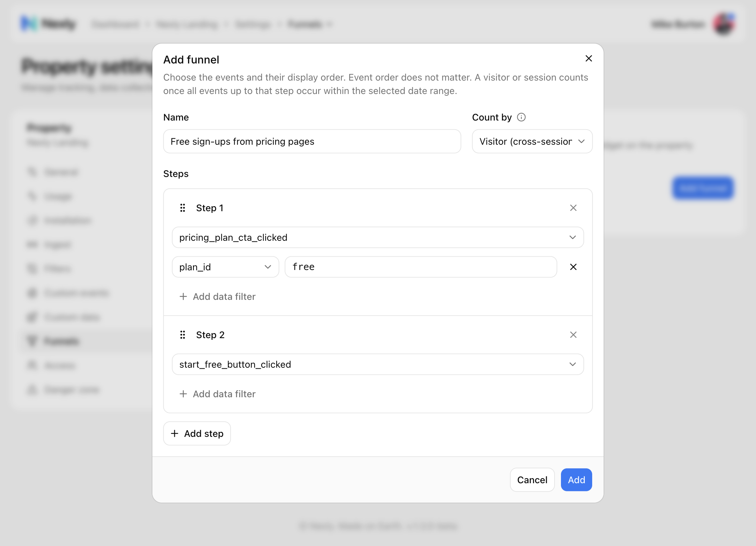Click the blurred blue button behind the dialog
The width and height of the screenshot is (756, 546).
[703, 188]
